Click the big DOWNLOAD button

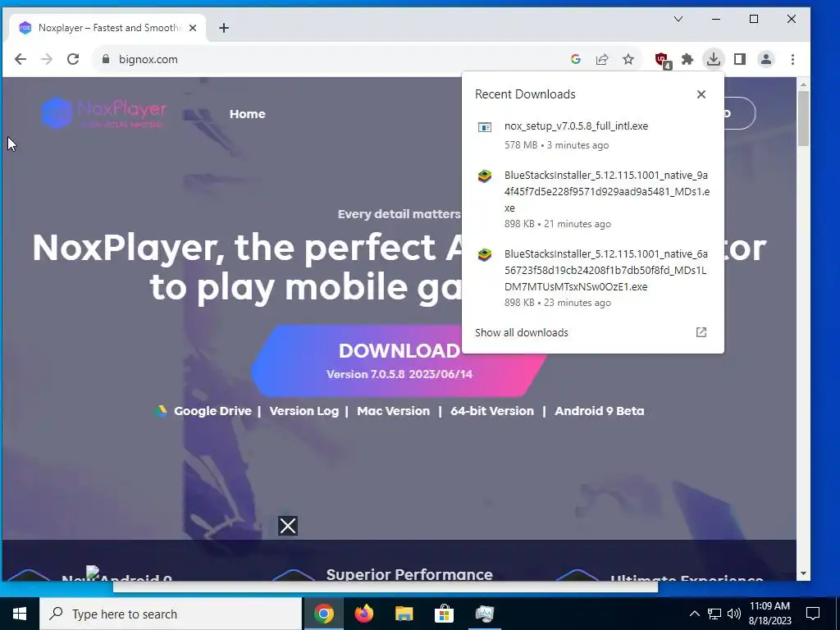[x=399, y=361]
